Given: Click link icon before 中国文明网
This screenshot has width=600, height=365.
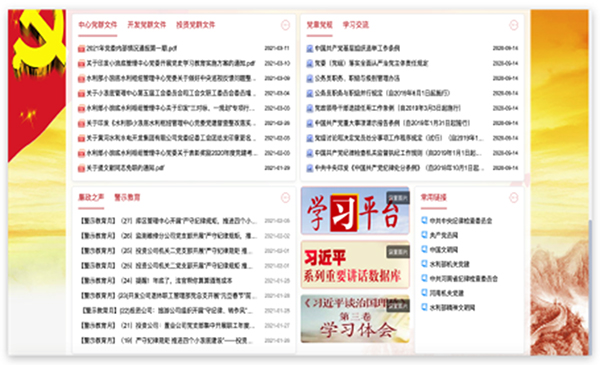Looking at the screenshot, I should (424, 249).
